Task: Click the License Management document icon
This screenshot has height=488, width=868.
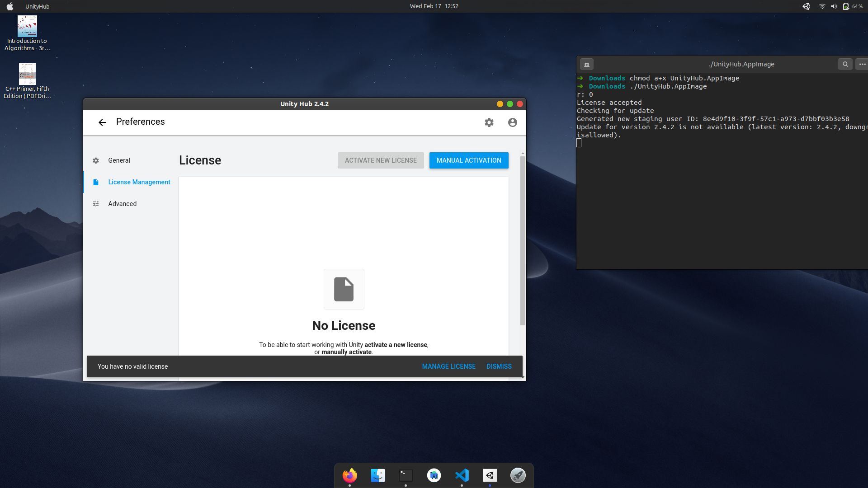Action: coord(96,182)
